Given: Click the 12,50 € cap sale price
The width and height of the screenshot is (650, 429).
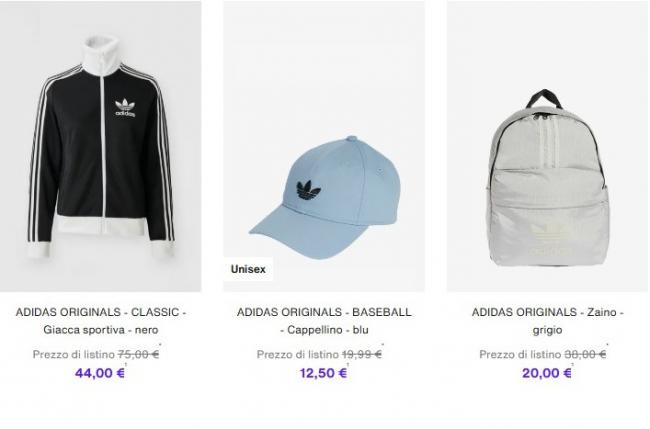Looking at the screenshot, I should [x=323, y=373].
